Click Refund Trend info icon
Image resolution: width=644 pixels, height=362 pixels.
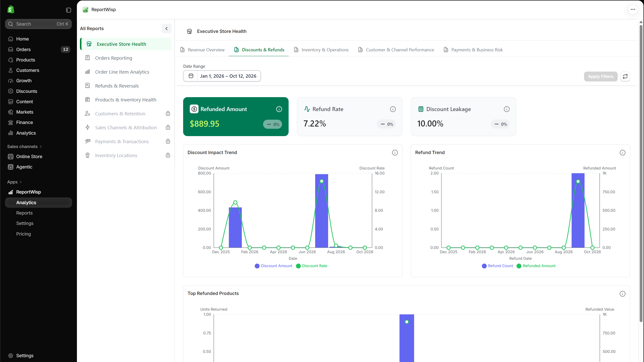point(622,153)
